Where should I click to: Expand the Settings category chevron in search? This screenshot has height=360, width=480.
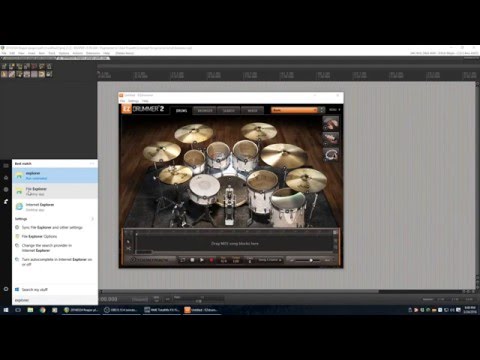pyautogui.click(x=92, y=219)
